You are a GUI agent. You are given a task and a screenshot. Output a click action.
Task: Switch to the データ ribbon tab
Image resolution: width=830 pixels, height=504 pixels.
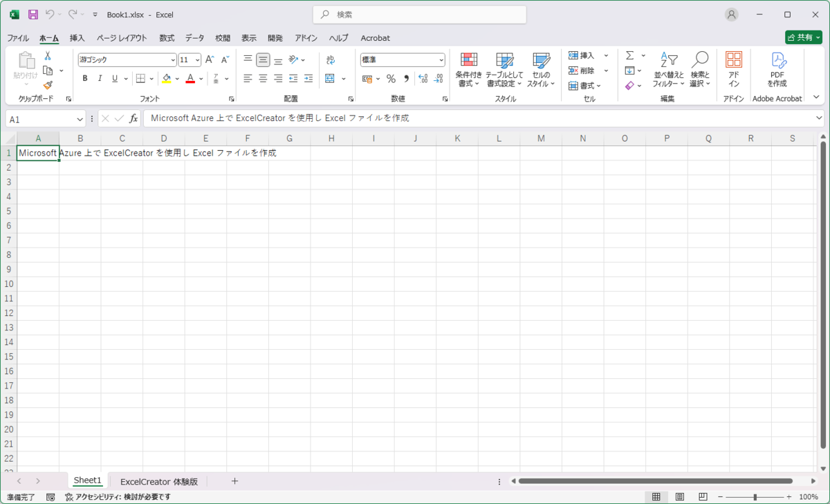tap(194, 38)
